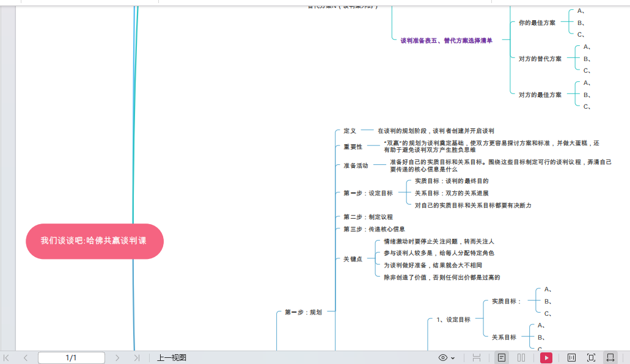Viewport: 630px width, 364px height.
Task: Click the 重要性 node
Action: (x=353, y=147)
